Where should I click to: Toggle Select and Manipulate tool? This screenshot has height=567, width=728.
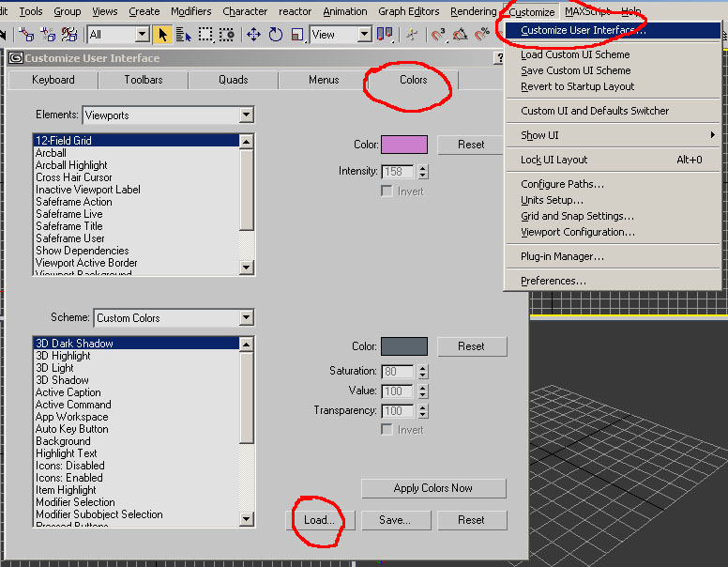tap(411, 35)
